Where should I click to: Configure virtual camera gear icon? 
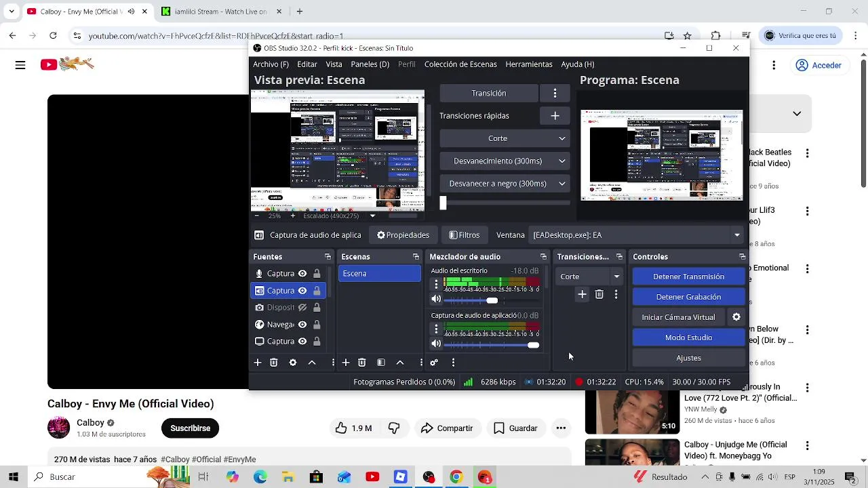(736, 317)
